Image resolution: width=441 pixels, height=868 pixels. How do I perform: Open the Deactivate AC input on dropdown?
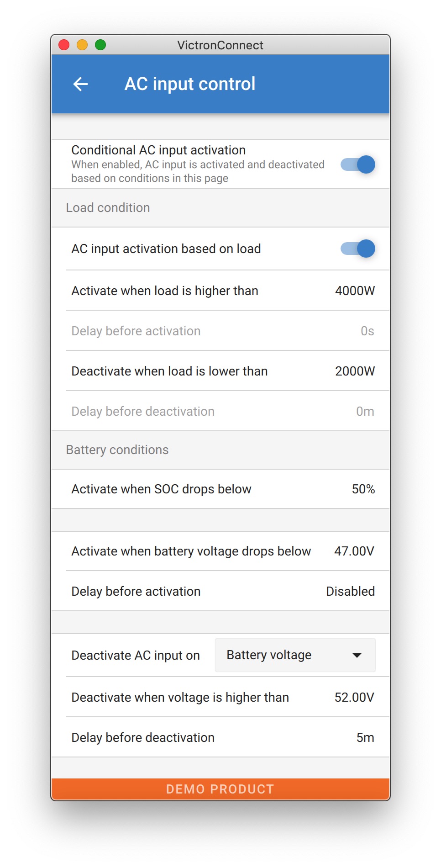pyautogui.click(x=295, y=655)
